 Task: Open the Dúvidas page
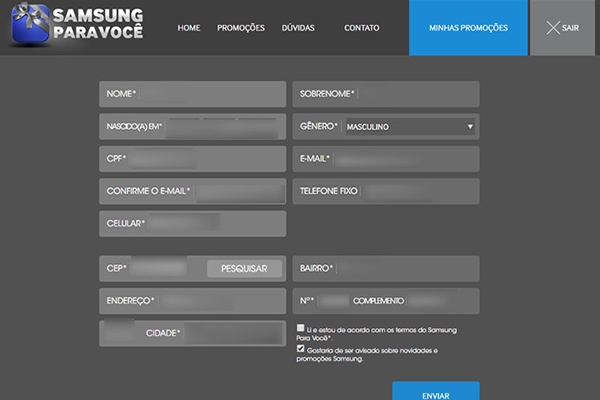coord(298,28)
